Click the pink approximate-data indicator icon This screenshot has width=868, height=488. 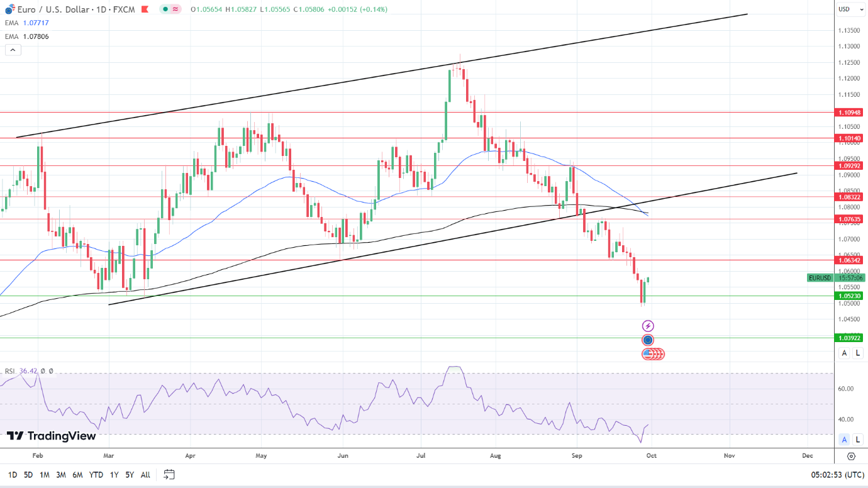pos(175,9)
